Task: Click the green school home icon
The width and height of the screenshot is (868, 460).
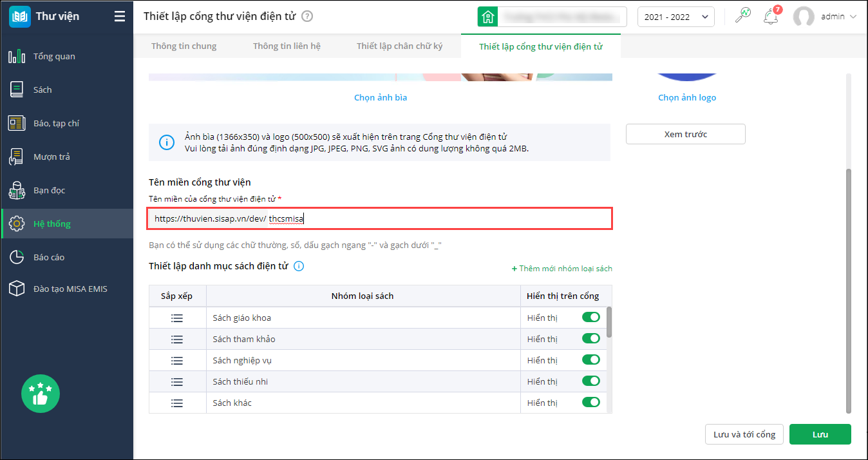Action: pos(487,17)
